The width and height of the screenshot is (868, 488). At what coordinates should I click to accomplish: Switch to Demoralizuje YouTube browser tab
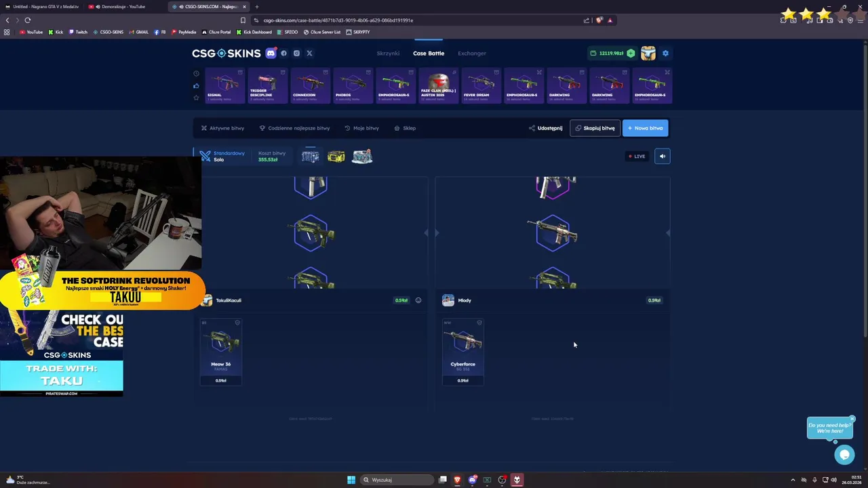[x=124, y=7]
